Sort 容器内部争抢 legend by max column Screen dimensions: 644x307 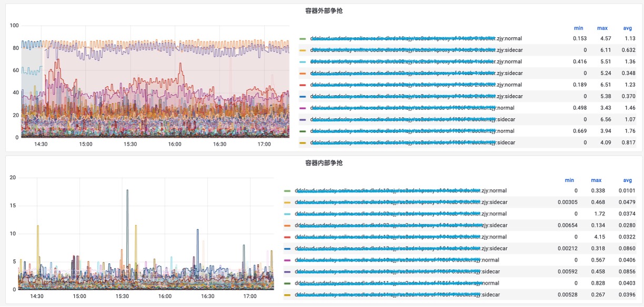tap(596, 180)
